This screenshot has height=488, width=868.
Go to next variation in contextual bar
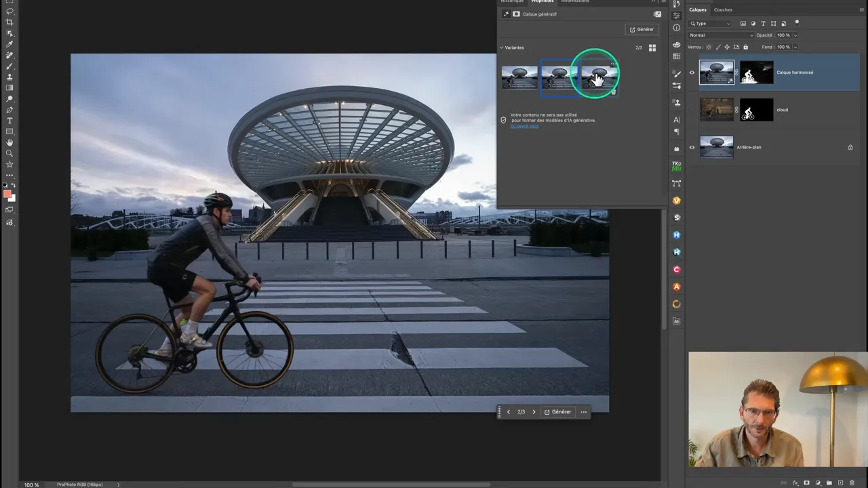click(534, 412)
